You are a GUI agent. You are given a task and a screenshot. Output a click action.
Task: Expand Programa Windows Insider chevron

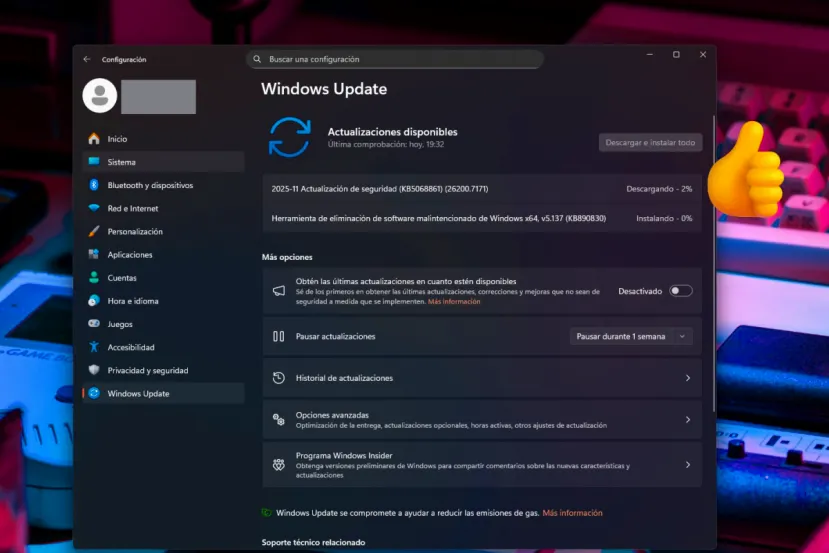[x=688, y=465]
